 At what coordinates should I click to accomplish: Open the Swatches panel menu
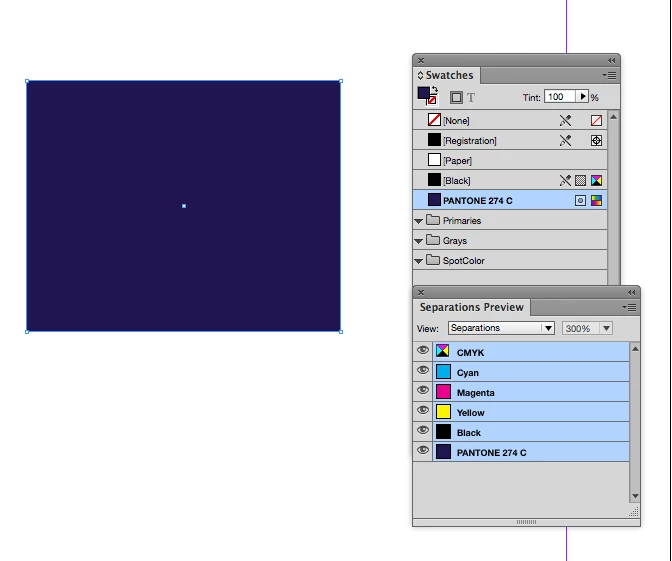609,75
